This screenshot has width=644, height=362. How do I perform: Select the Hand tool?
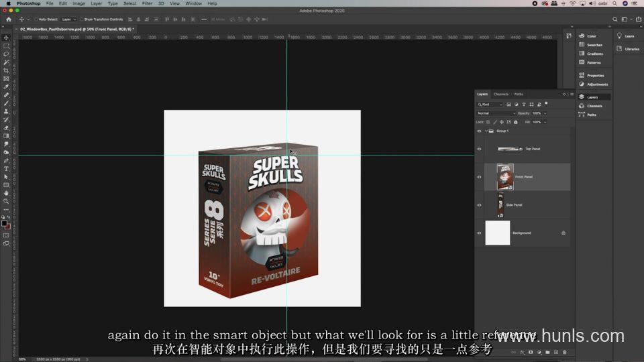(6, 193)
